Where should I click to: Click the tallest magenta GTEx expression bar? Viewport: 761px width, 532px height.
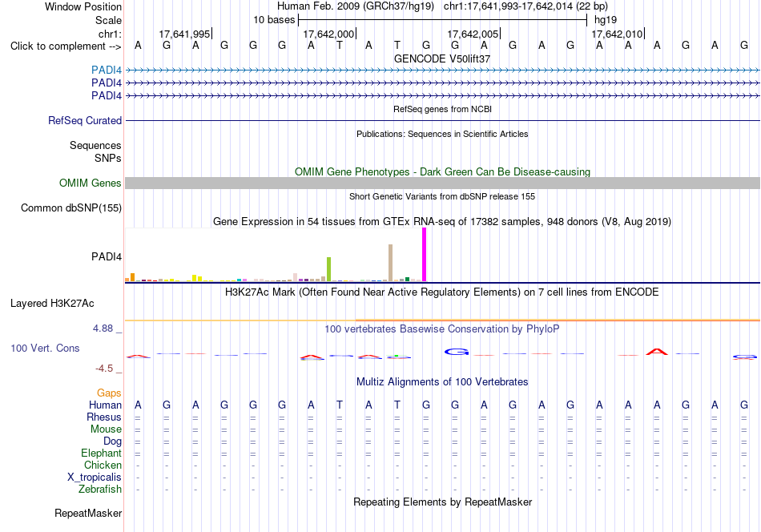(425, 255)
